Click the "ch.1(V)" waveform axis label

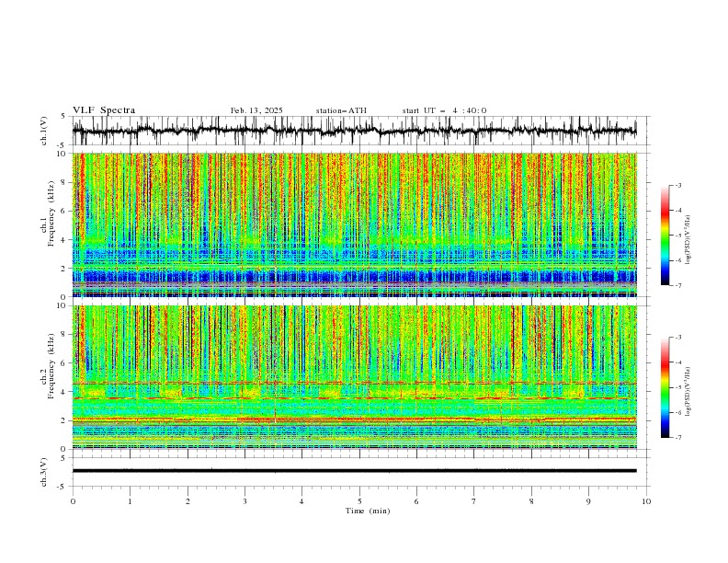44,131
